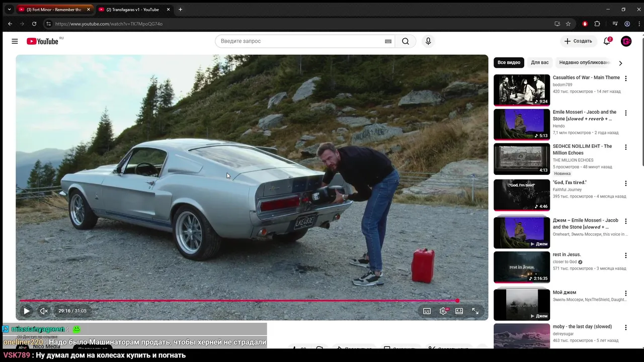Open options for 'moby - the last day'
Image resolution: width=644 pixels, height=362 pixels.
626,327
